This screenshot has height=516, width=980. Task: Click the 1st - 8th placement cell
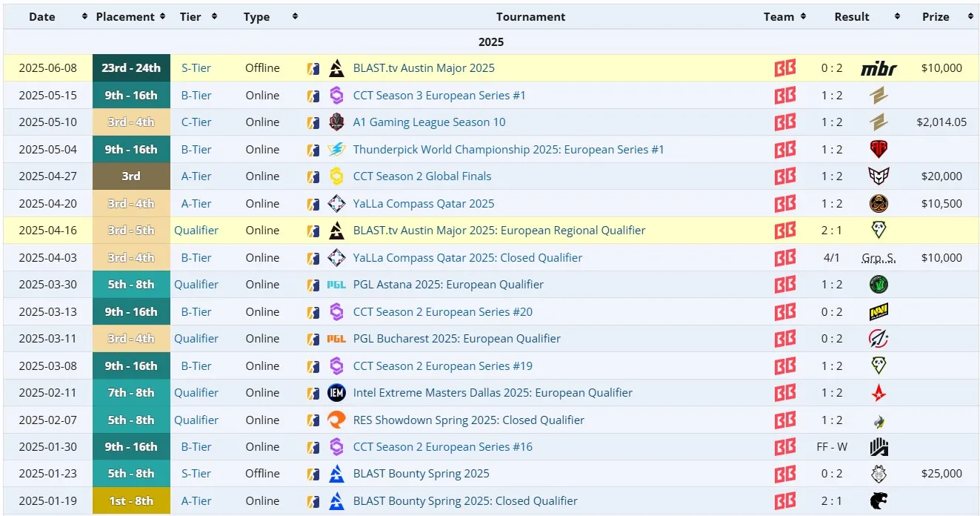click(x=131, y=501)
